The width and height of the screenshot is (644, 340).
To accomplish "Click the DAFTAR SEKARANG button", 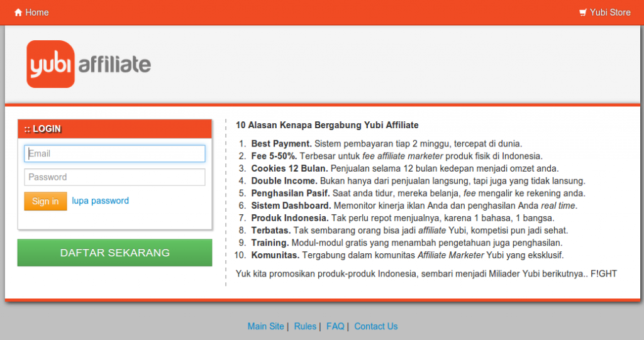I will (x=114, y=253).
